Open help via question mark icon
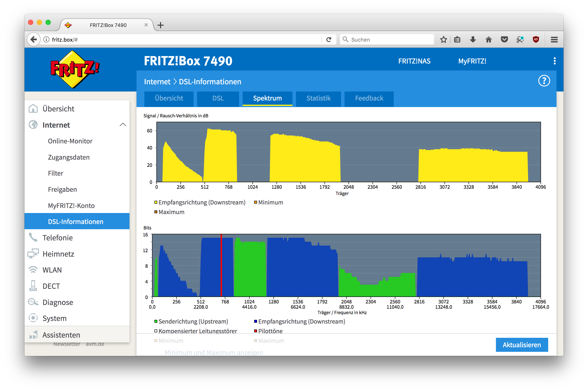The width and height of the screenshot is (588, 391). point(544,81)
